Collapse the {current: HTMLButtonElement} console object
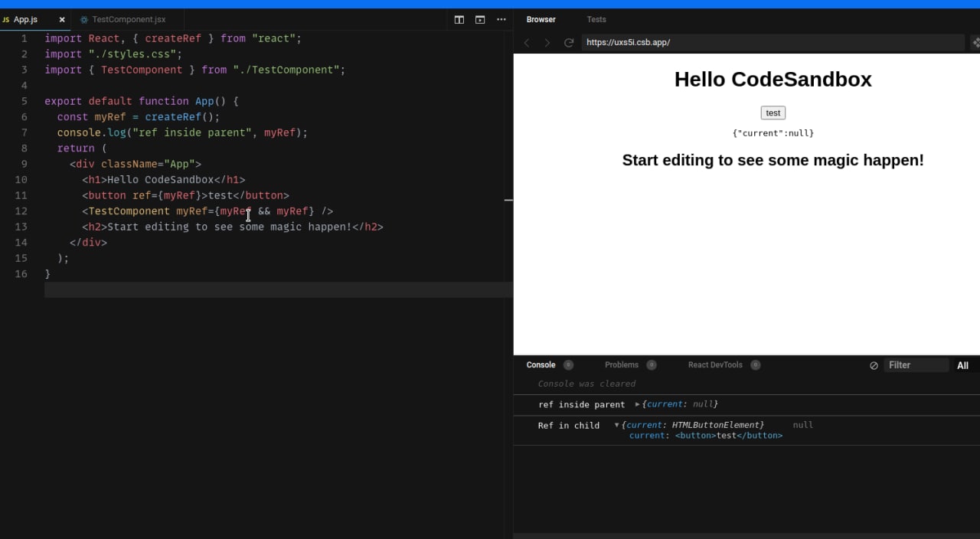 617,425
